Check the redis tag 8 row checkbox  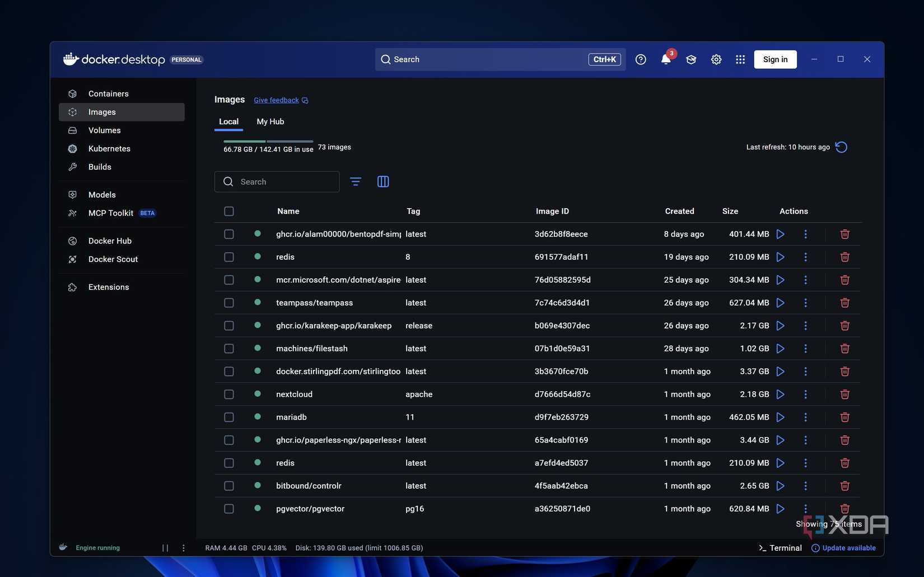coord(229,257)
